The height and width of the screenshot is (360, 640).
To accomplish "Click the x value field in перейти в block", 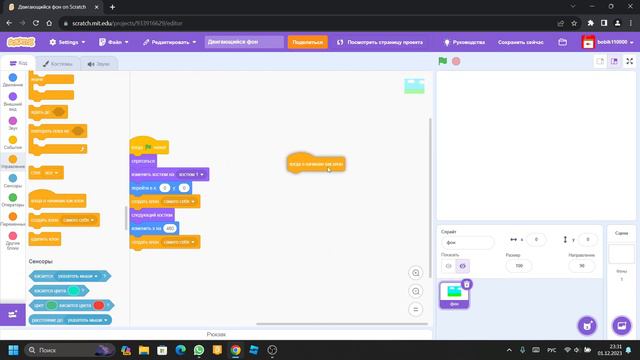I will tap(164, 188).
